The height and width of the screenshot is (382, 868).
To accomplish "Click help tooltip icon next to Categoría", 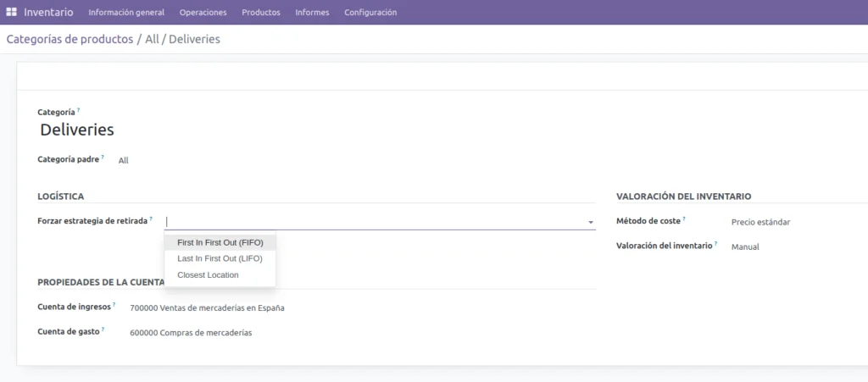I will 79,110.
